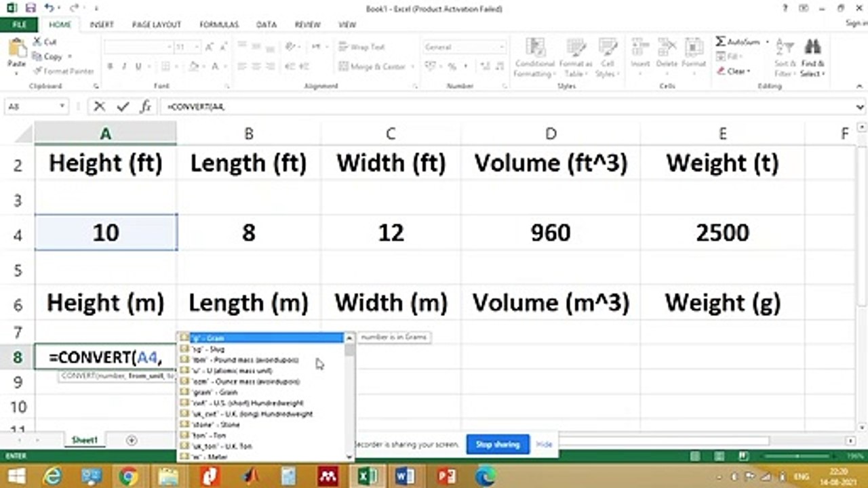This screenshot has width=868, height=488.
Task: Add a new sheet with plus icon
Action: pyautogui.click(x=132, y=441)
